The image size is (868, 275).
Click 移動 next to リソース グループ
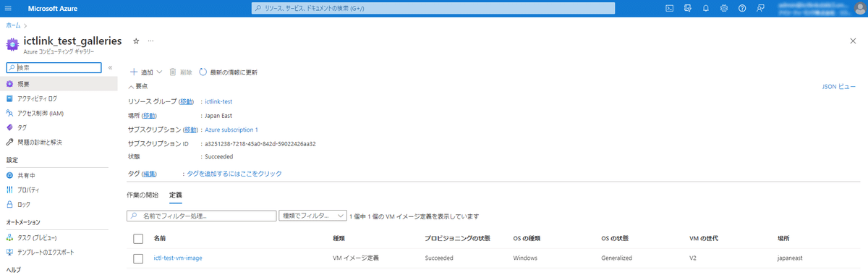(187, 102)
